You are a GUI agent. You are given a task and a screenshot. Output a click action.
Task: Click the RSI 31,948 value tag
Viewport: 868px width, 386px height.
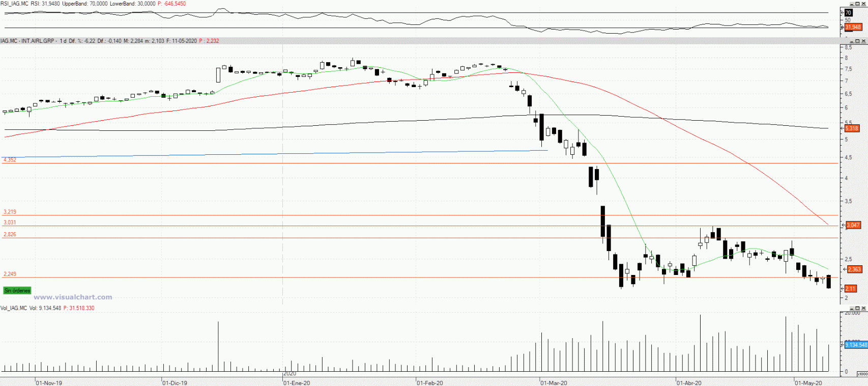point(853,27)
